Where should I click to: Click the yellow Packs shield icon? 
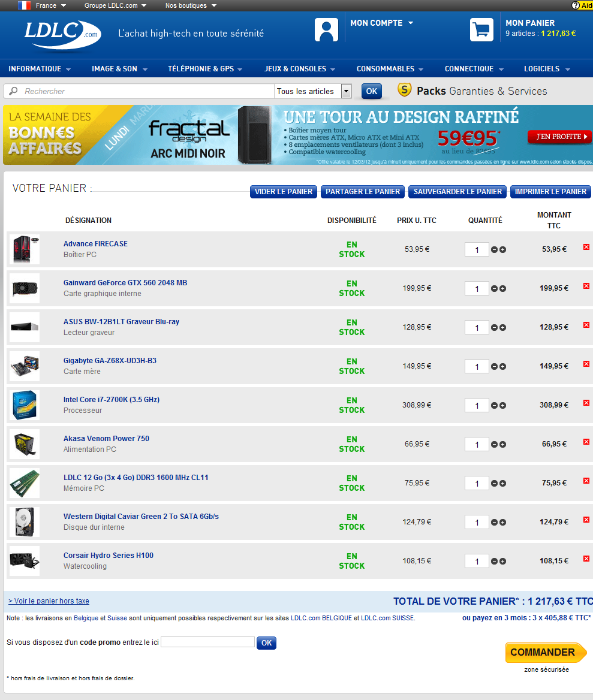point(405,90)
